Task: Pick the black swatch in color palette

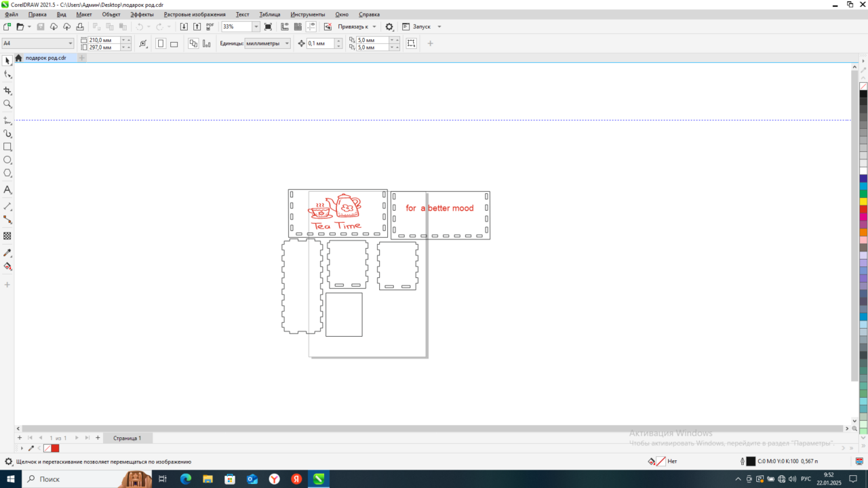Action: [863, 94]
